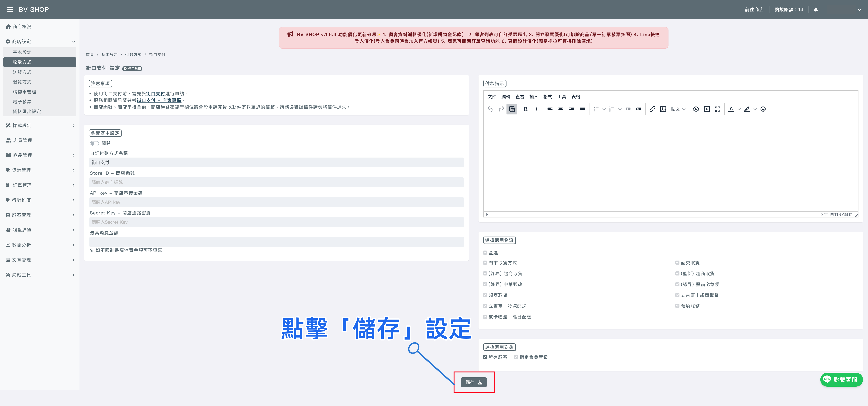Viewport: 868px width, 406px height.
Task: Open the 插入 menu in the editor
Action: coord(533,97)
